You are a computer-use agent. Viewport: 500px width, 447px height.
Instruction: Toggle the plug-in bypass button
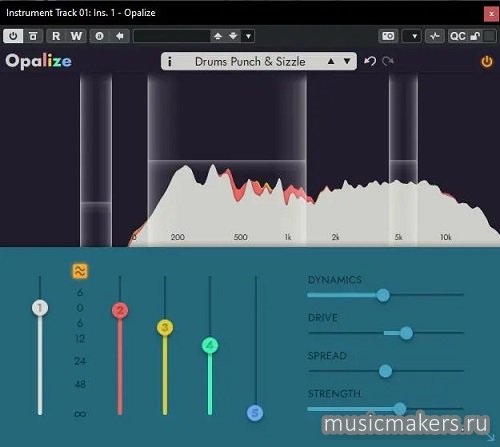(33, 36)
